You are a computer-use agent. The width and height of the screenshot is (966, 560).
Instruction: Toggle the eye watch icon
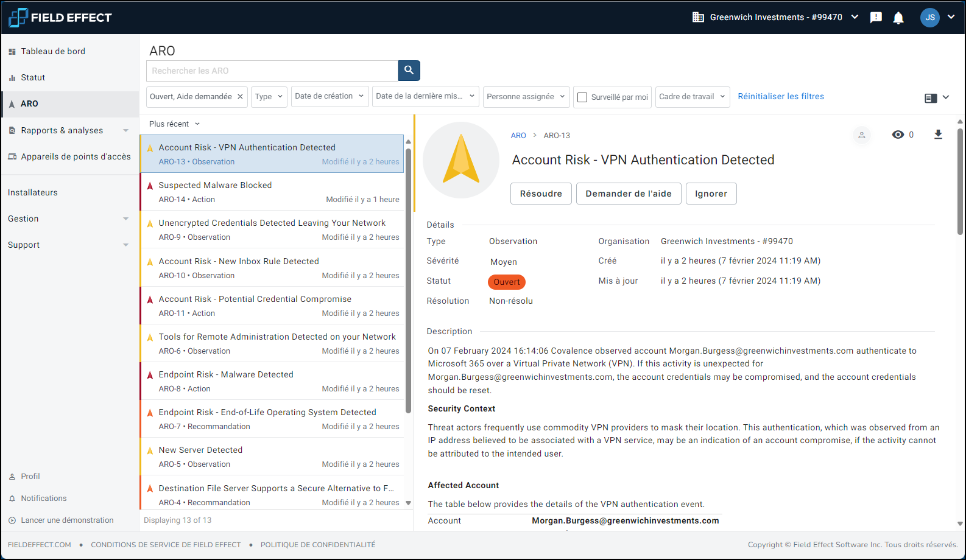tap(898, 135)
